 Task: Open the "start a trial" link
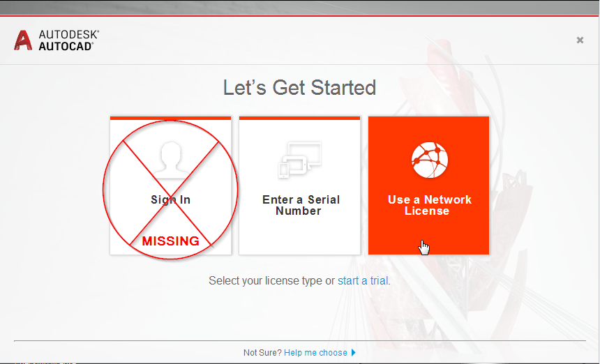[363, 280]
